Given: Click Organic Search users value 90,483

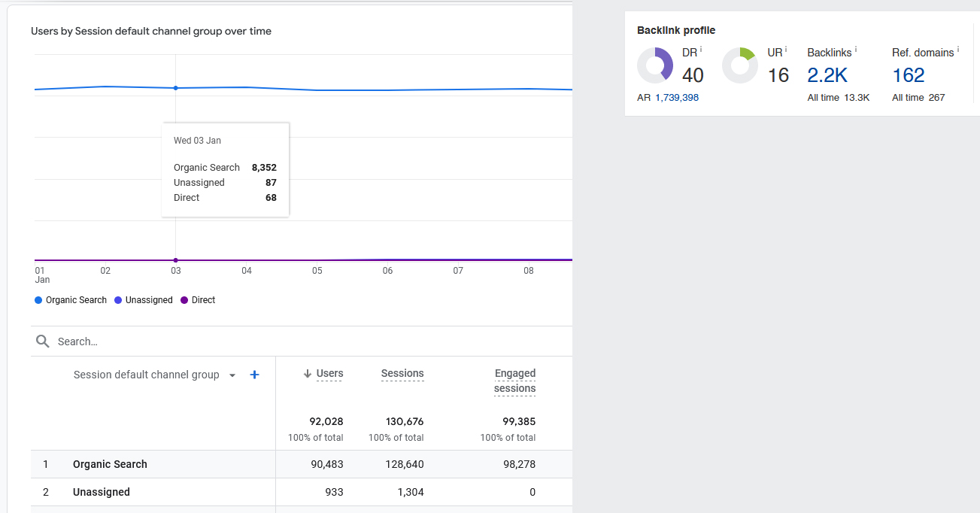Looking at the screenshot, I should point(327,464).
